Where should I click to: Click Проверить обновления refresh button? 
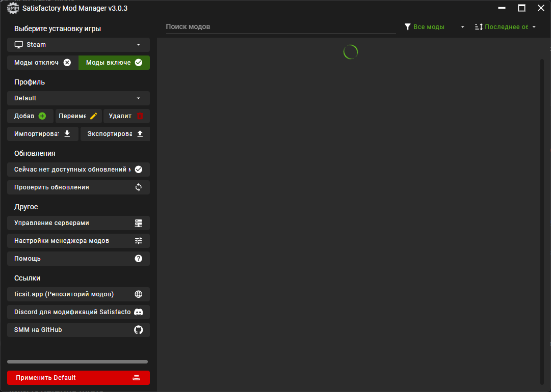pyautogui.click(x=78, y=187)
